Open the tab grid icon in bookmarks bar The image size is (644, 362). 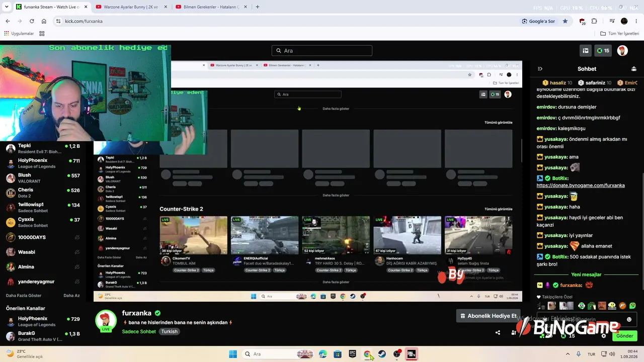42,34
